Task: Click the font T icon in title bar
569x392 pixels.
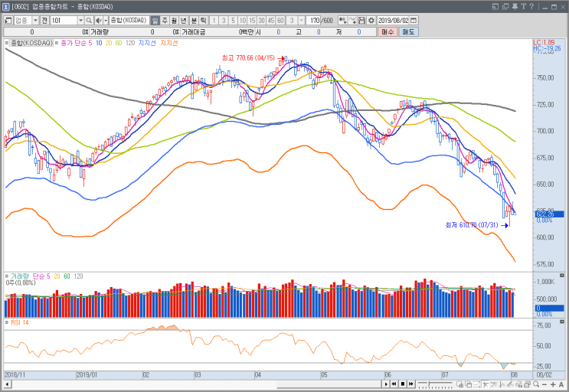Action: tap(523, 7)
